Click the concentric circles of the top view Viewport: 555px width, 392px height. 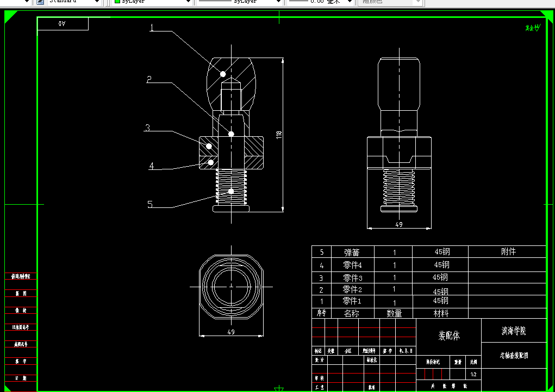(x=231, y=287)
